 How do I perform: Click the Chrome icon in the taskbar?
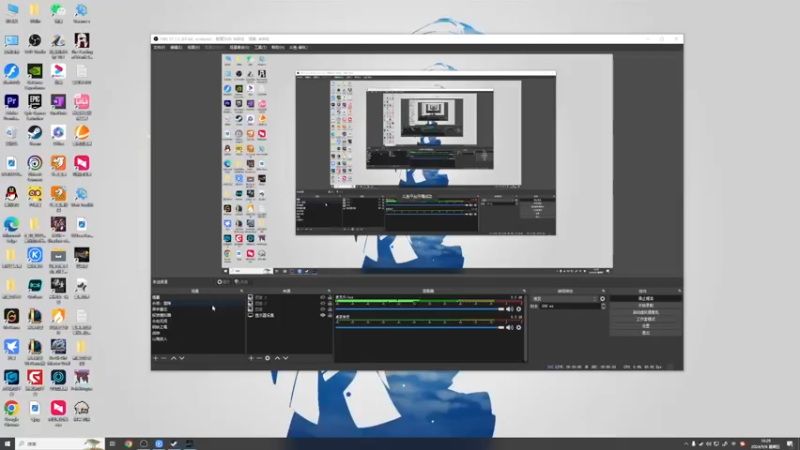click(x=128, y=444)
